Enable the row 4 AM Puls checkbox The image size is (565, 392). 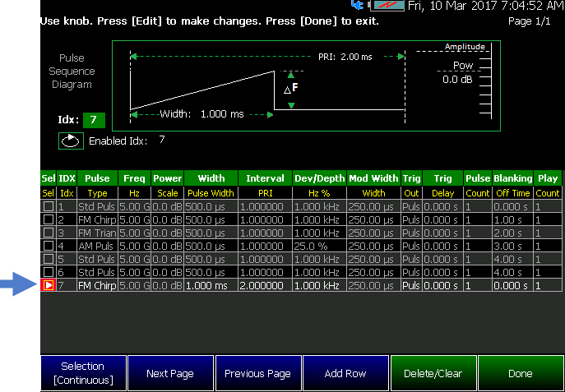pos(49,246)
